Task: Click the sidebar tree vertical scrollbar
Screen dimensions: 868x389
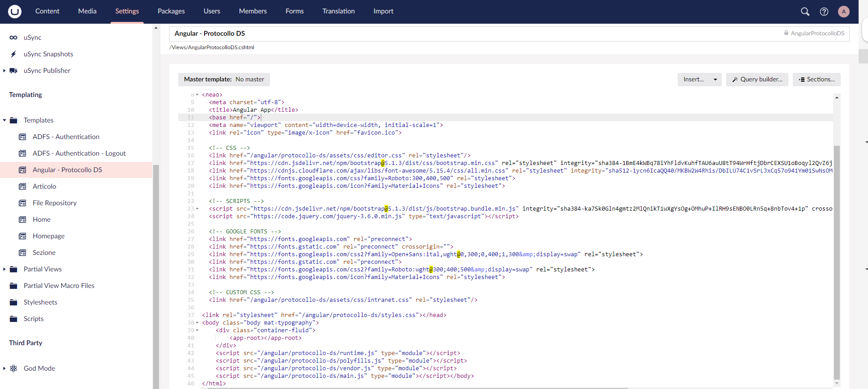Action: pyautogui.click(x=156, y=277)
